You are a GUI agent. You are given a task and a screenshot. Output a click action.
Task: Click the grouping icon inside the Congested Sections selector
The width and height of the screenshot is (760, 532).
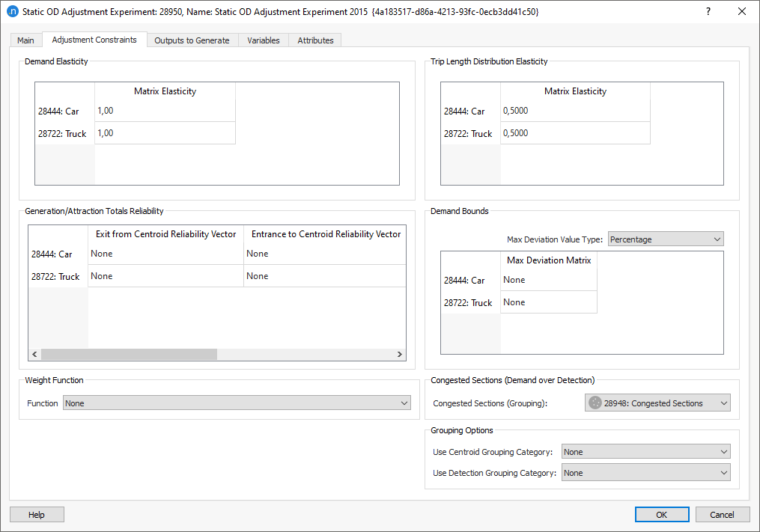pyautogui.click(x=595, y=403)
